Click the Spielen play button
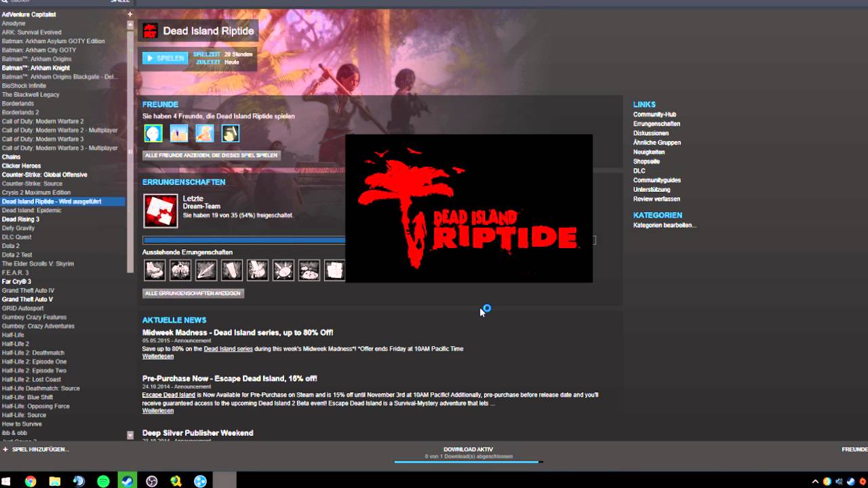The width and height of the screenshot is (868, 488). (x=165, y=58)
